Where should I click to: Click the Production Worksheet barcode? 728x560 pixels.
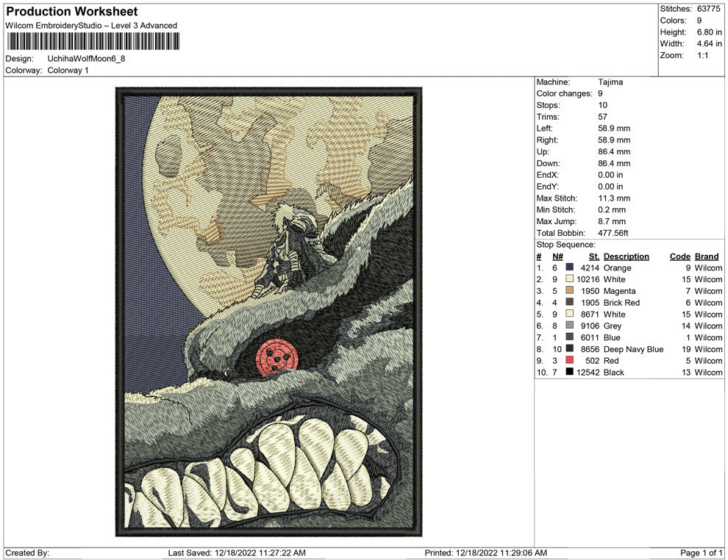[93, 41]
